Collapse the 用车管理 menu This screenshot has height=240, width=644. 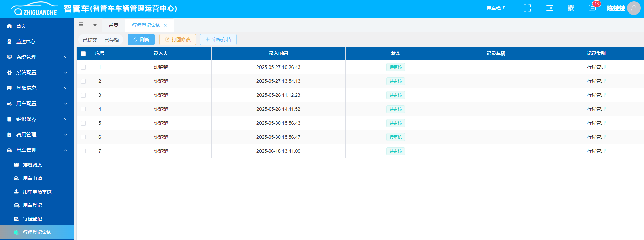click(x=37, y=150)
